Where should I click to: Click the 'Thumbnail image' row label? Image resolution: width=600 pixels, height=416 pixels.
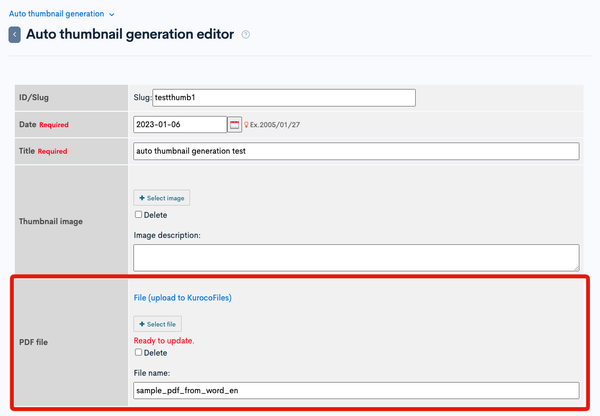pos(51,222)
